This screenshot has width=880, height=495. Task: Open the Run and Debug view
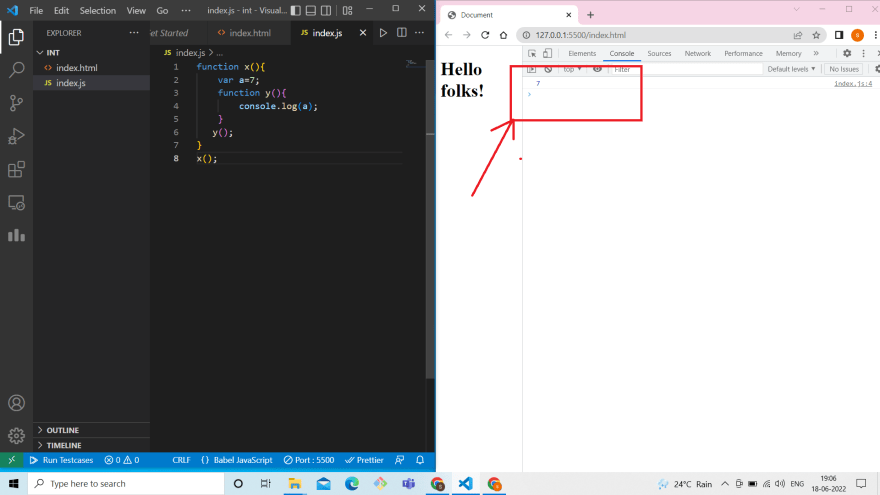[16, 136]
